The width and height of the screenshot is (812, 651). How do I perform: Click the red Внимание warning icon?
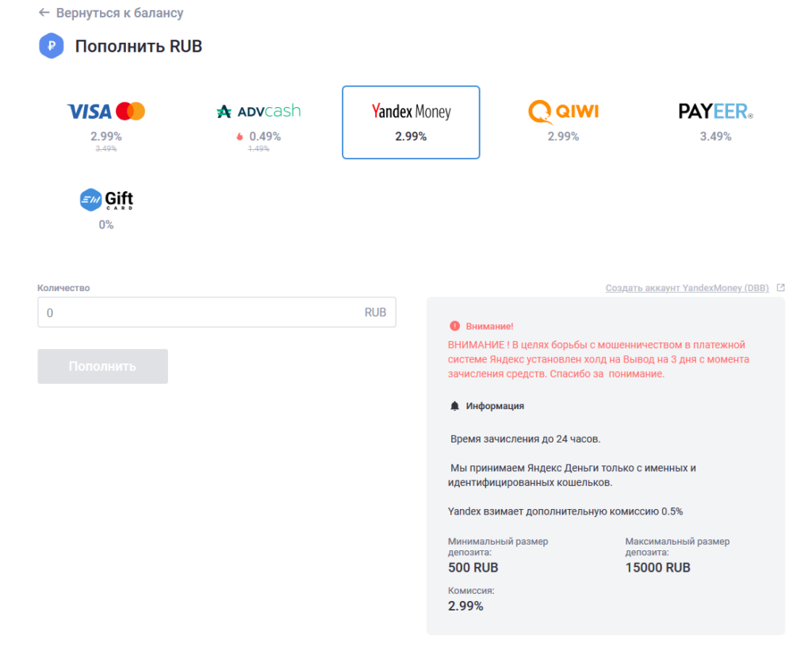click(454, 326)
